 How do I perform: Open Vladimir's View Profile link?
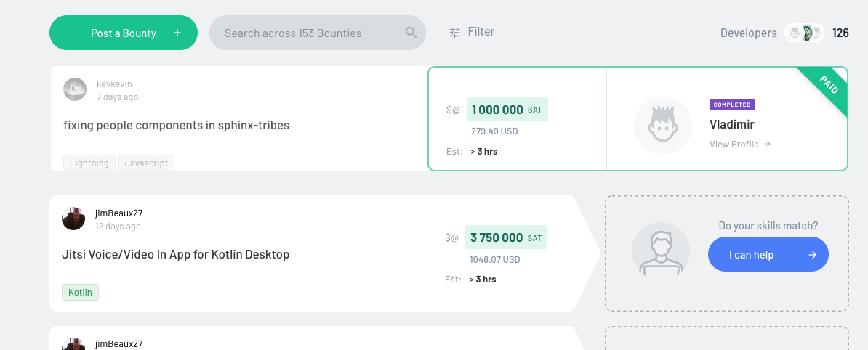734,145
